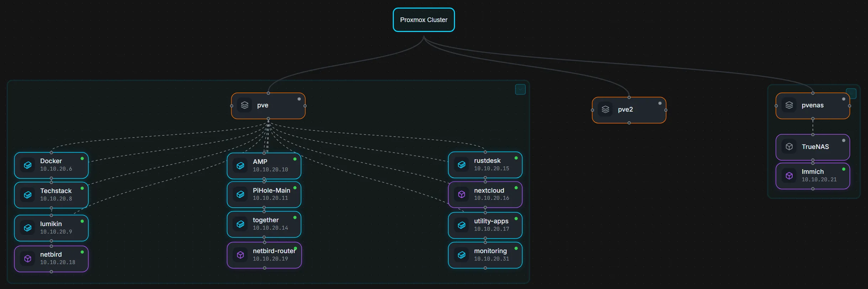The image size is (868, 289).
Task: Click the IP 10.10.20.31
Action: 492,259
